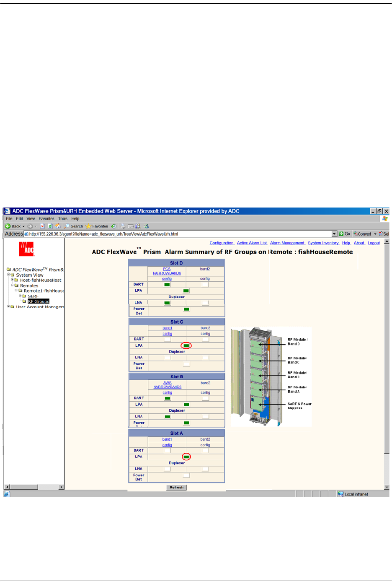This screenshot has height=584, width=392.
Task: Click the green page Refresh icon in toolbar
Action: pyautogui.click(x=50, y=226)
